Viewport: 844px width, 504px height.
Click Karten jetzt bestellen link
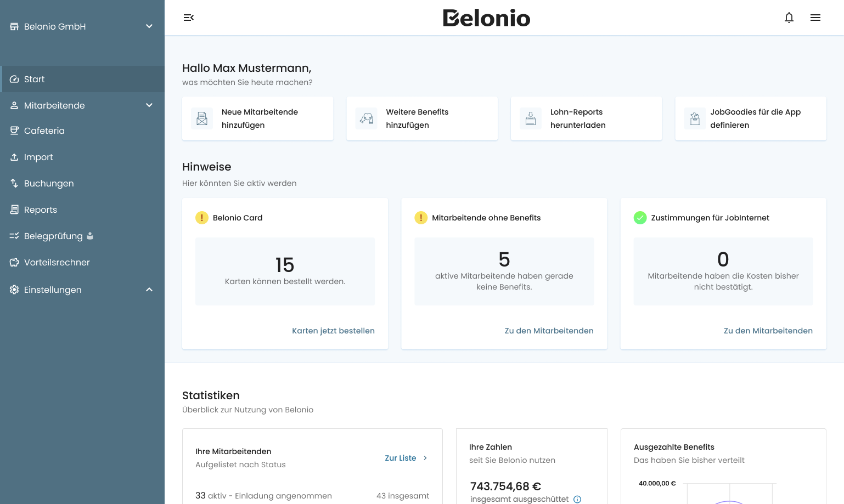[x=333, y=331]
